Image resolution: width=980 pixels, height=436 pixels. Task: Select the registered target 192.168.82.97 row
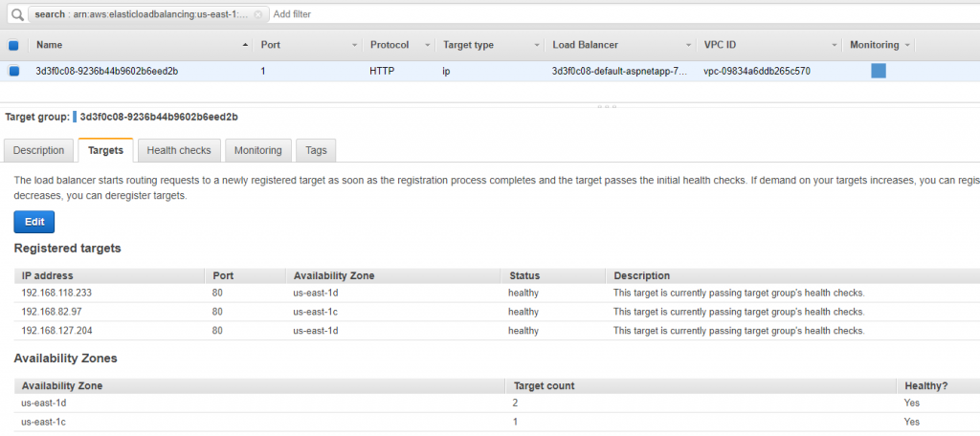pyautogui.click(x=497, y=312)
